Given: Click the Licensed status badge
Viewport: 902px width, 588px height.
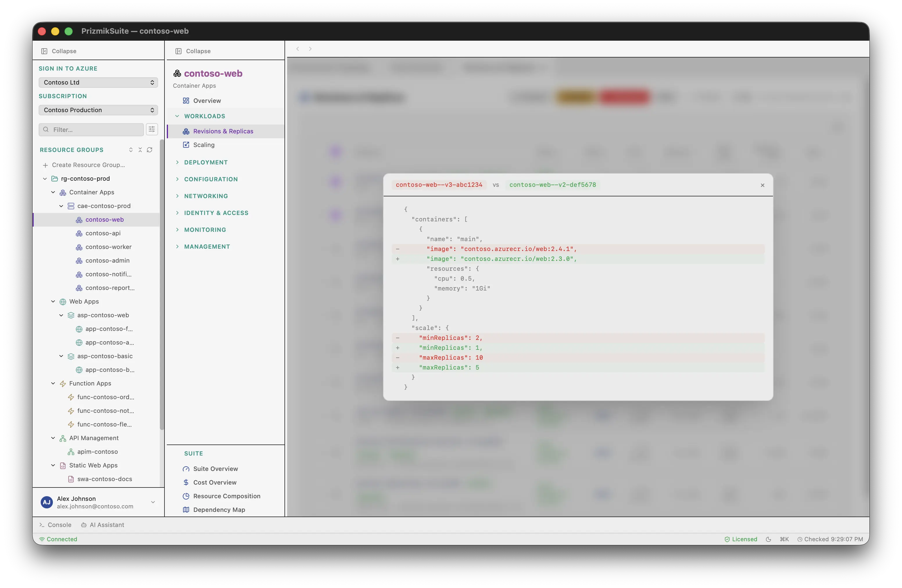Looking at the screenshot, I should tap(741, 539).
